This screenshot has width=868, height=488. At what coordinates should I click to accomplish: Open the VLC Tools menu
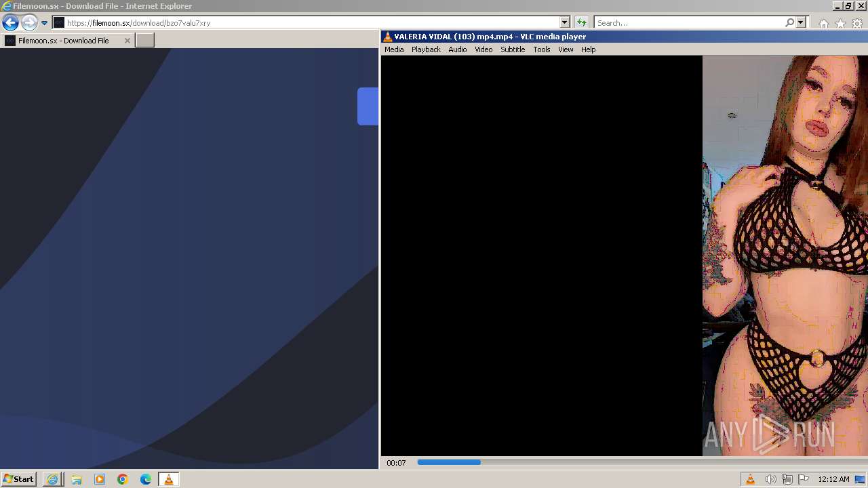click(x=541, y=49)
